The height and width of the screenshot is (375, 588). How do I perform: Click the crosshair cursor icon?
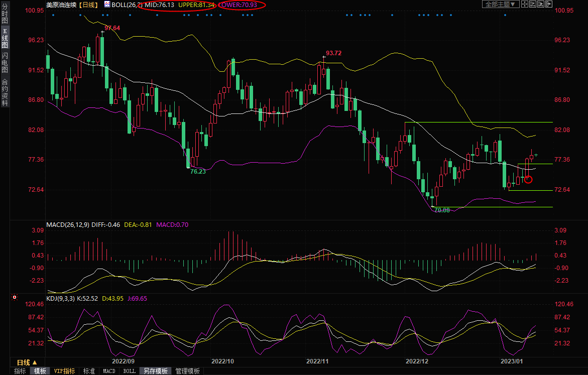[x=525, y=5]
